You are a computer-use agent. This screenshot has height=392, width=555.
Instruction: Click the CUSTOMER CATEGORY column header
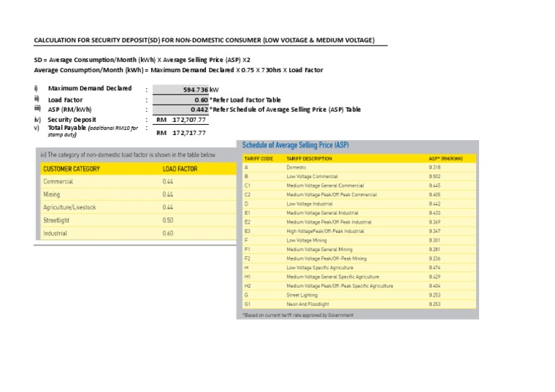(x=72, y=169)
